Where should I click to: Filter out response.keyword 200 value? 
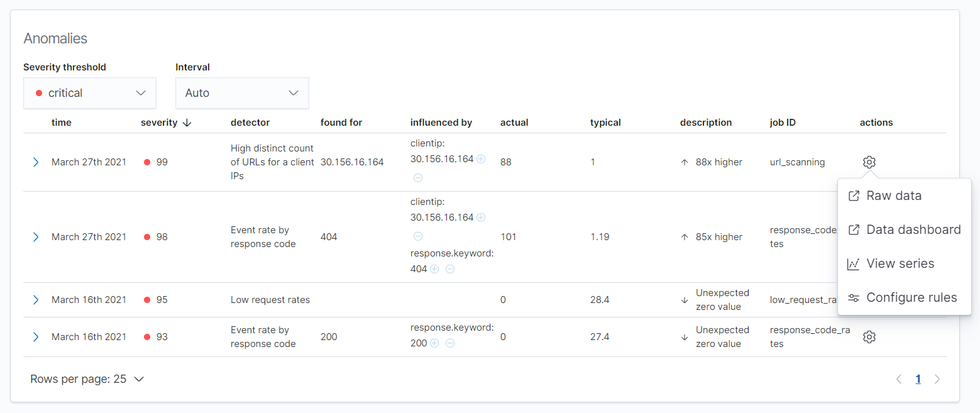(x=450, y=343)
